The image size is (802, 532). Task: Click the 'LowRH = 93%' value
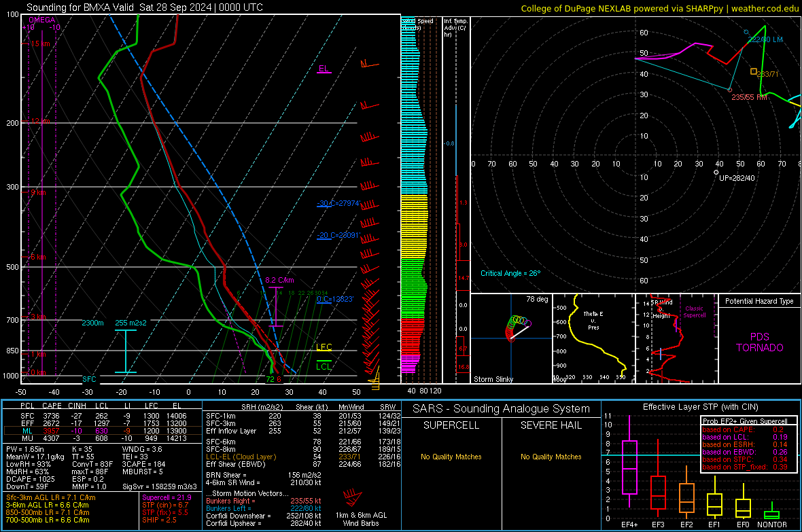(x=29, y=464)
